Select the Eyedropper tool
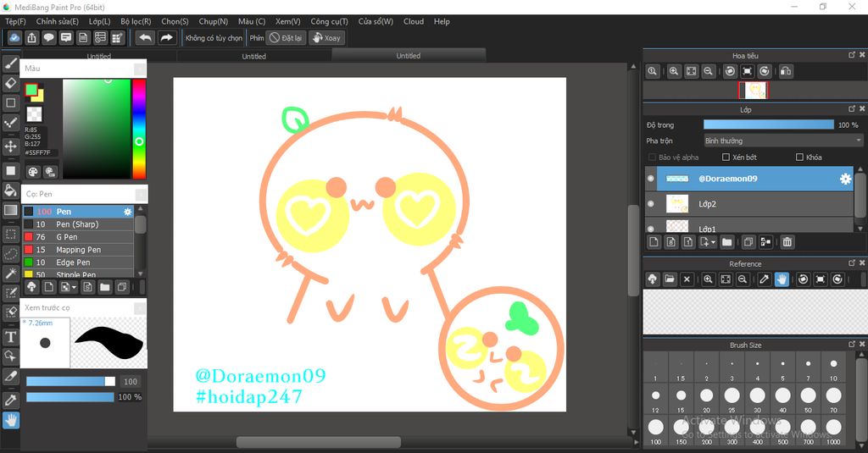 pos(10,400)
